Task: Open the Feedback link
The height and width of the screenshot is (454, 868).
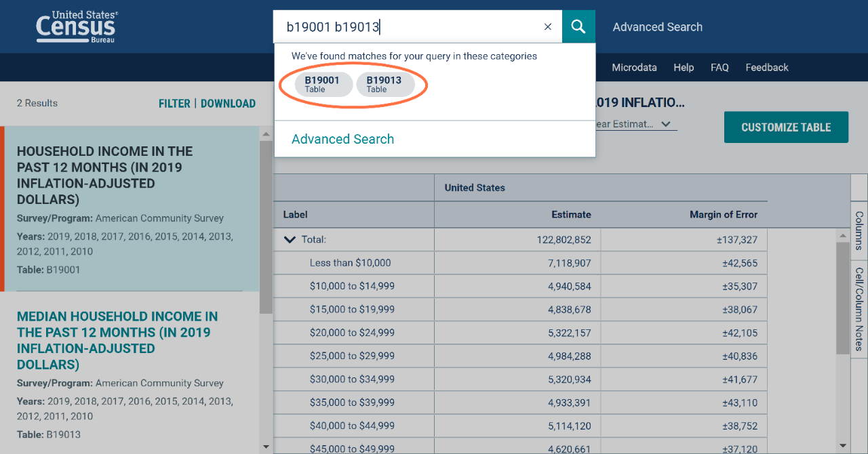Action: tap(767, 68)
